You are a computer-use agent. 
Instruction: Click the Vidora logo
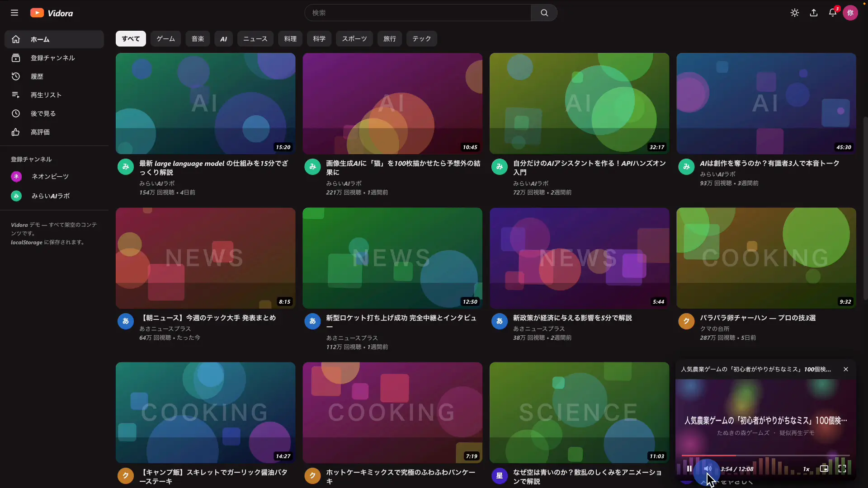(x=52, y=13)
